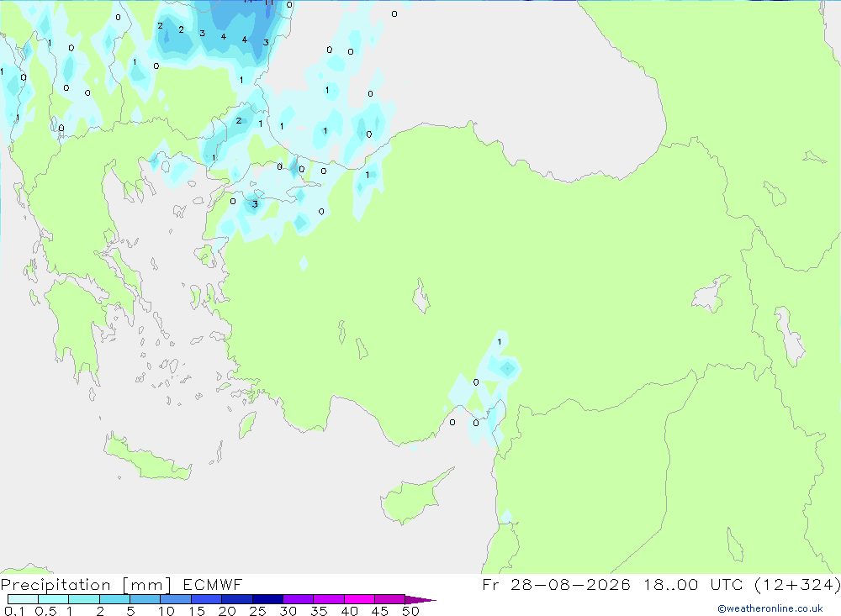
Task: Click the date 'Fr 28-08-2026'
Action: [556, 584]
